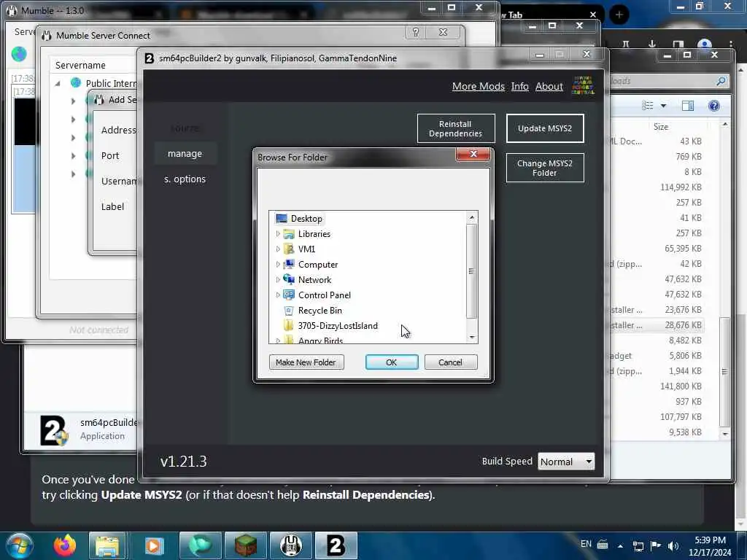Click the volume speaker tray icon
This screenshot has height=560, width=747.
(x=673, y=545)
